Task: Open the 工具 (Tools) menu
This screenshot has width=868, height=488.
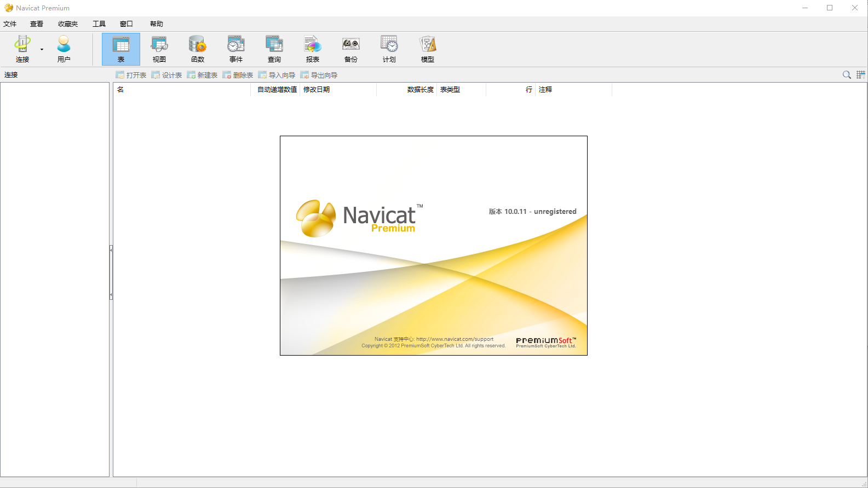Action: [x=99, y=24]
